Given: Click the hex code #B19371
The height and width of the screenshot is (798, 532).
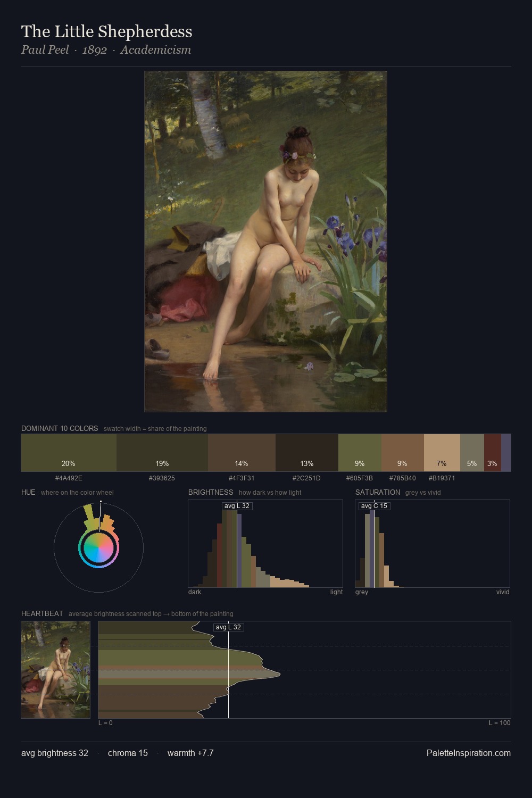Looking at the screenshot, I should pos(442,478).
